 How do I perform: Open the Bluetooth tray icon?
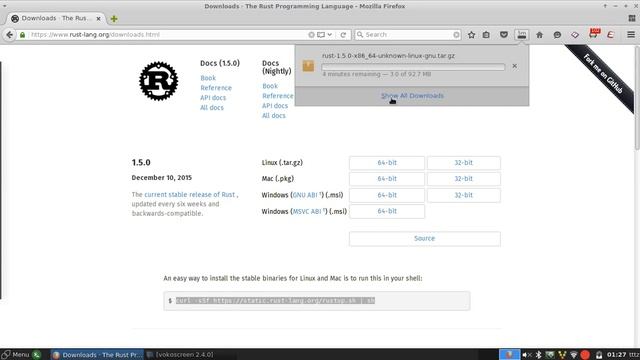(x=538, y=355)
